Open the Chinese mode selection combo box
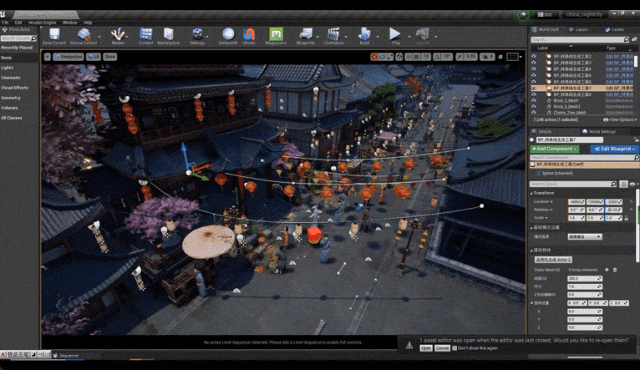Screen dimensions: 640x370 (584, 237)
